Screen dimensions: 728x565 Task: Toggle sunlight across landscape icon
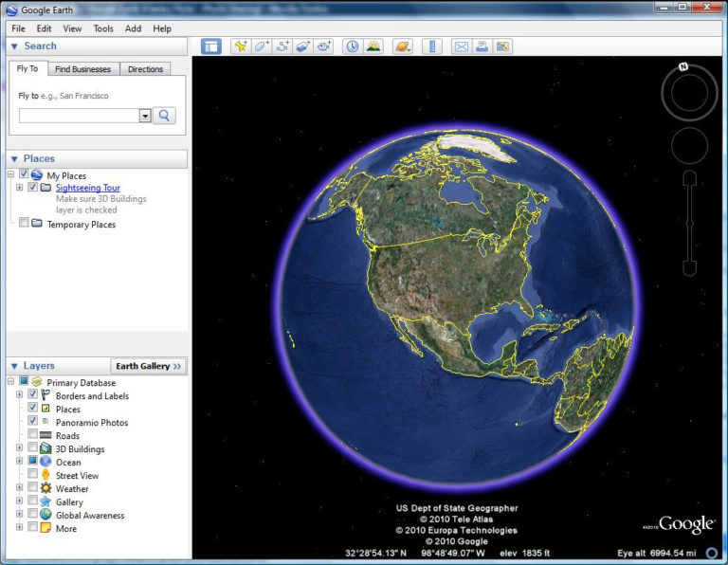coord(373,46)
